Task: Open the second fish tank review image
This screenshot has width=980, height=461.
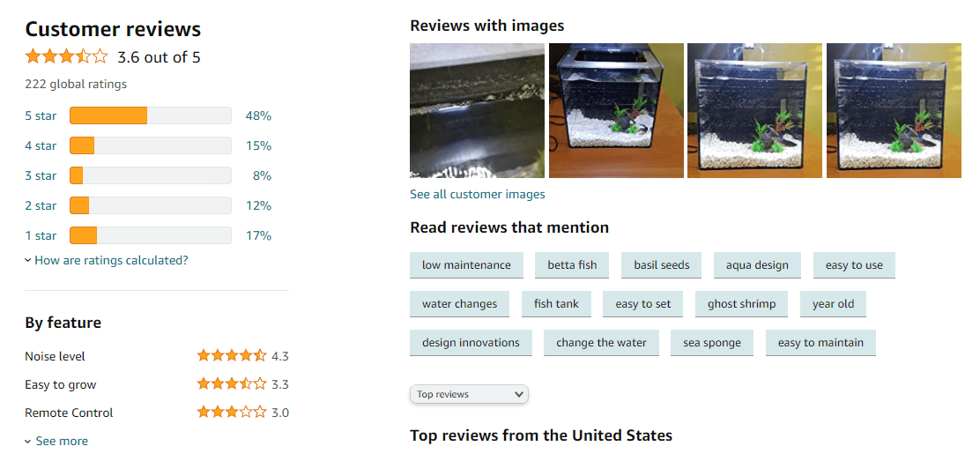Action: click(x=616, y=111)
